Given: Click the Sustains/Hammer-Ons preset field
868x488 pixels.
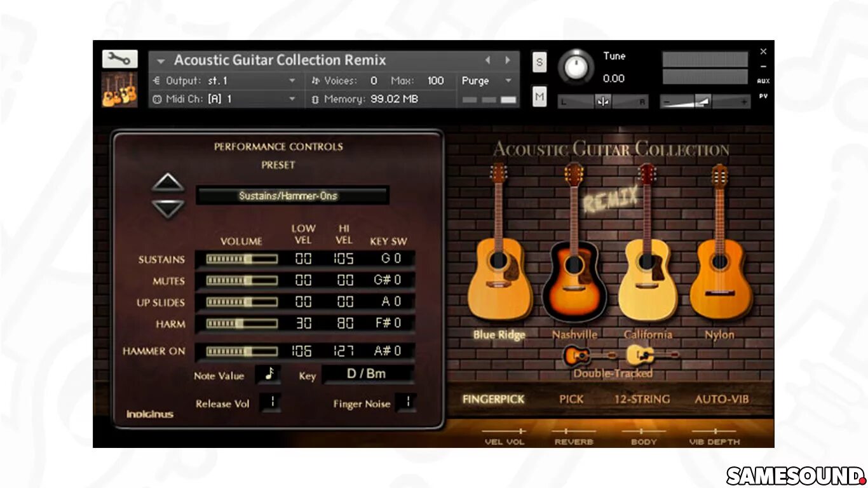Looking at the screenshot, I should [292, 196].
